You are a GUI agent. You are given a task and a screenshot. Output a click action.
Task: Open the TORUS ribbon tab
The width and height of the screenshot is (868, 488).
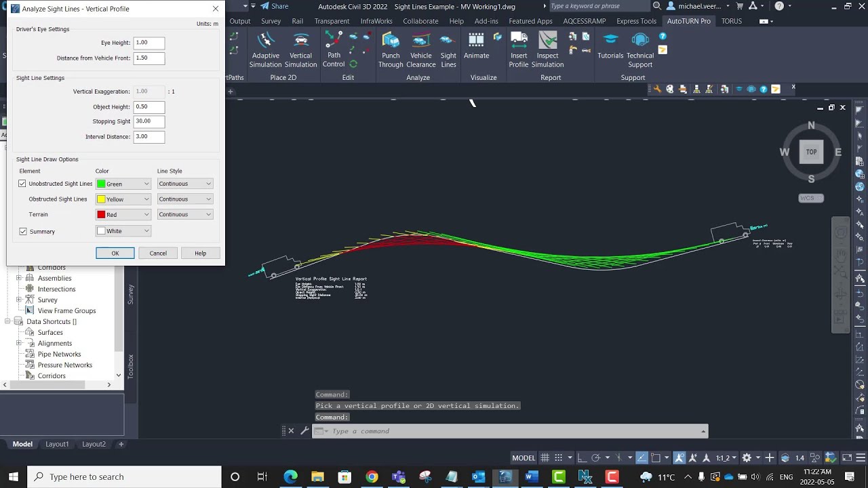pos(732,21)
